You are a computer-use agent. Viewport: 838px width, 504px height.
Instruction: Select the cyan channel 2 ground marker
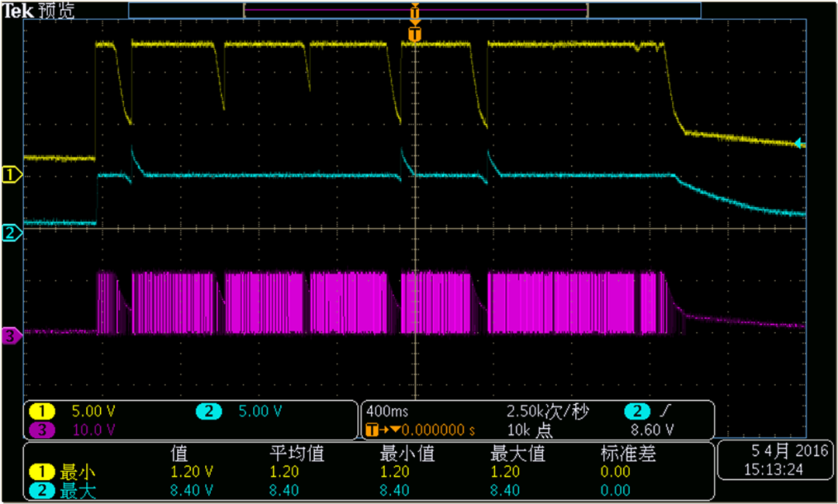[12, 233]
